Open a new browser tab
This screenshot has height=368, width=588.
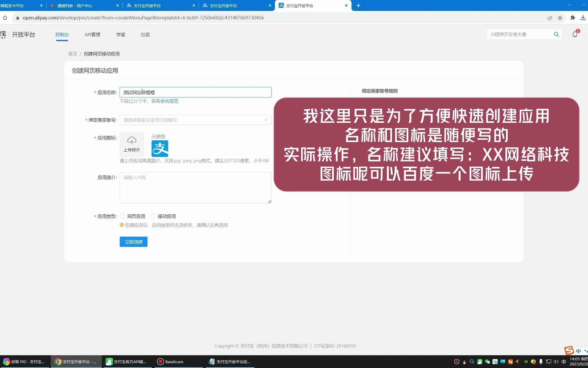tap(358, 5)
